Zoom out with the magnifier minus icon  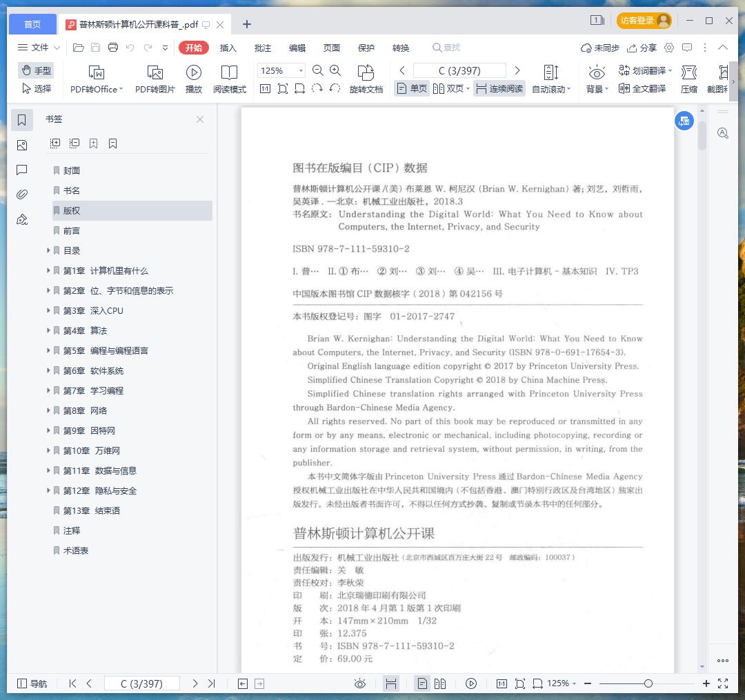318,71
